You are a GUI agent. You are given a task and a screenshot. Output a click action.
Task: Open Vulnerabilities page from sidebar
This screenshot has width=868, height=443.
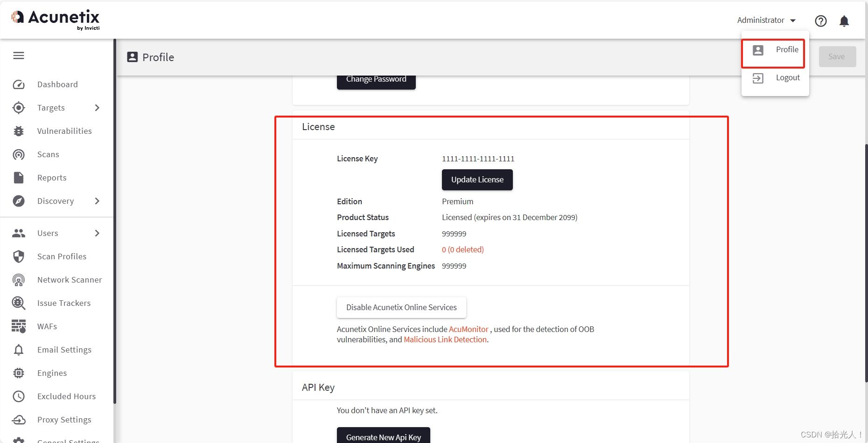pos(64,131)
